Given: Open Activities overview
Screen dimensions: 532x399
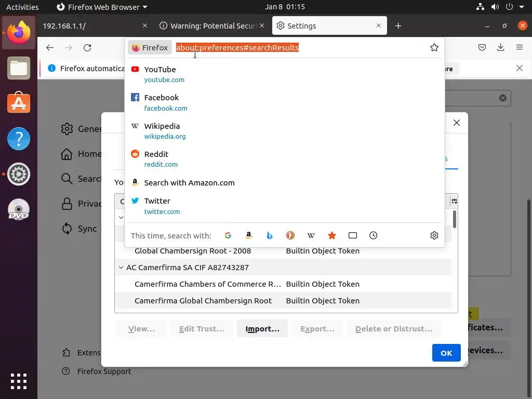Looking at the screenshot, I should [22, 7].
